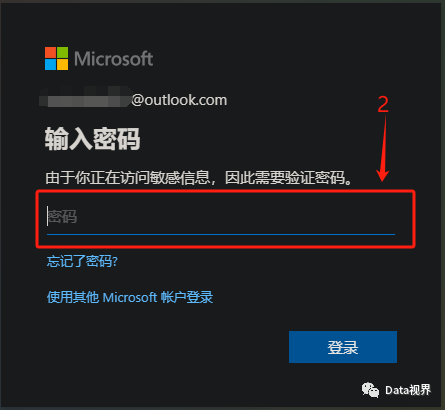The image size is (445, 410).
Task: Click the Microsoft four-square logo
Action: 57,59
